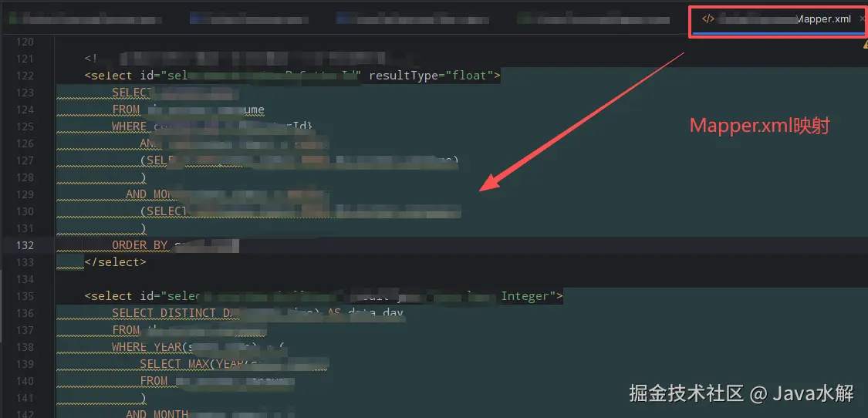Click line number 132 in the gutter

coord(26,245)
